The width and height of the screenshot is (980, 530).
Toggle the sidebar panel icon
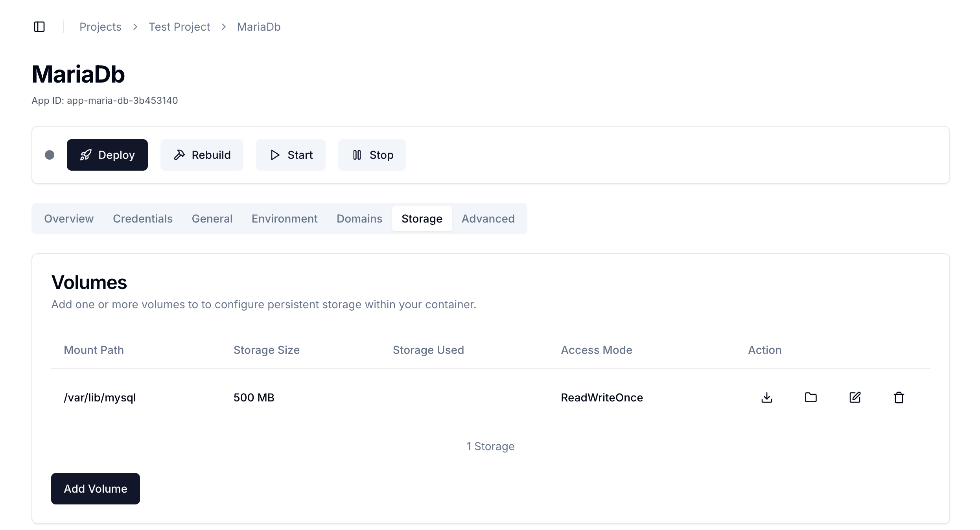coord(39,27)
